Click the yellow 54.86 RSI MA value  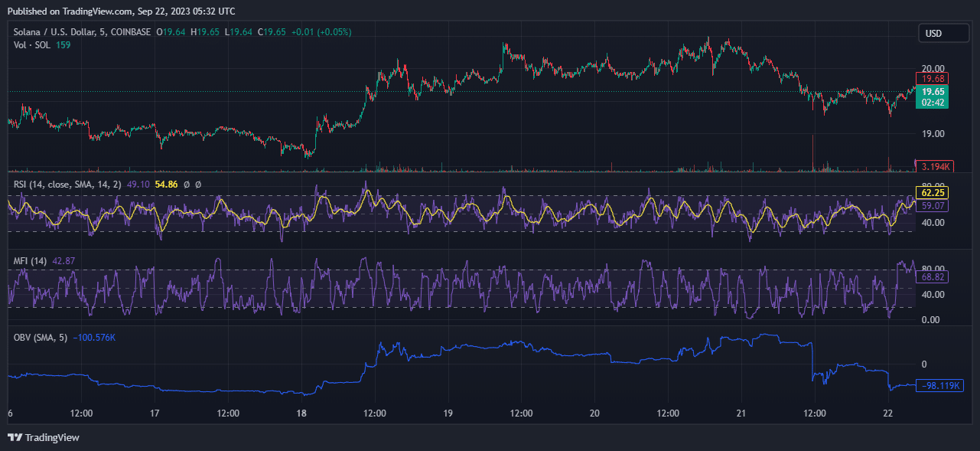click(x=166, y=184)
